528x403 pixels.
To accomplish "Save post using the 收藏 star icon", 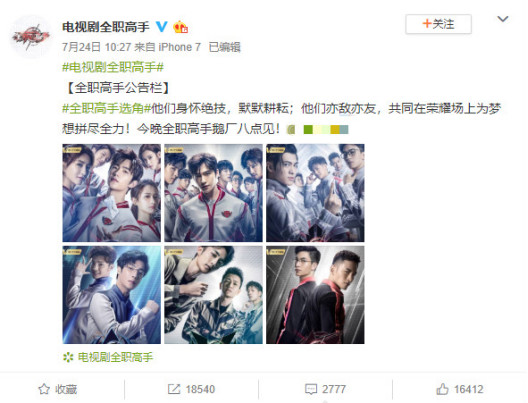I will tap(58, 389).
